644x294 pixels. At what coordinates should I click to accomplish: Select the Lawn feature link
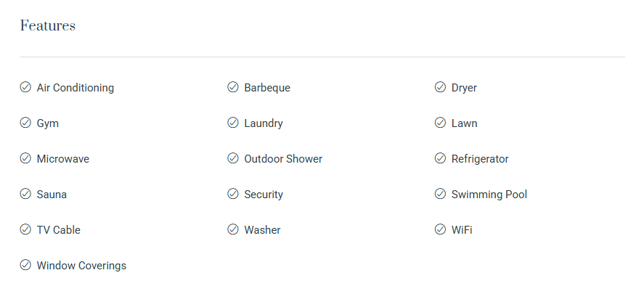(x=465, y=123)
